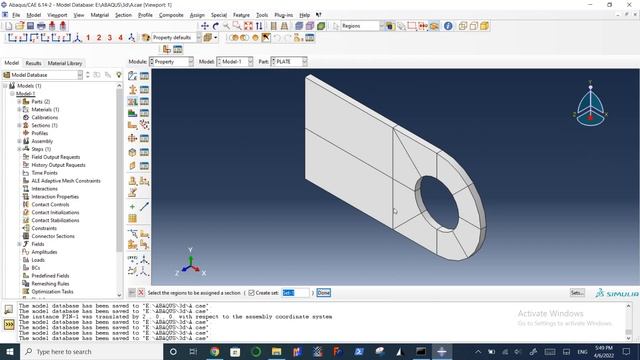Select the Pan View tool
The image size is (640, 360).
(x=205, y=26)
